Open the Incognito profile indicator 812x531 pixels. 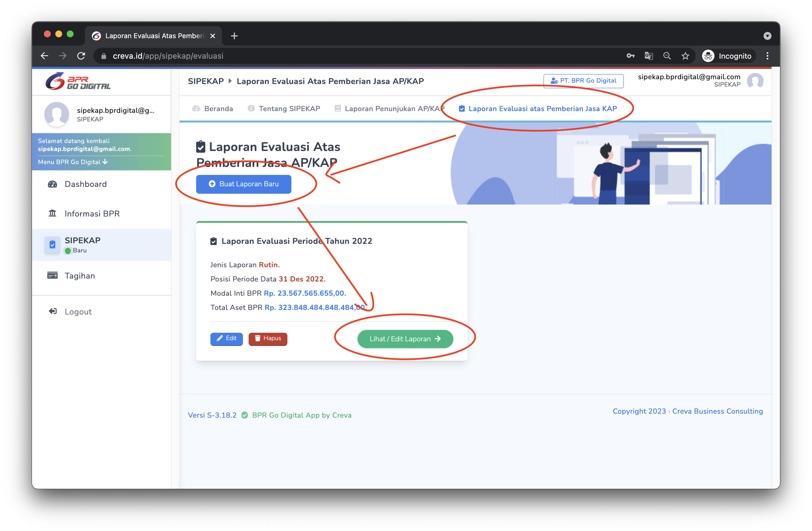729,56
